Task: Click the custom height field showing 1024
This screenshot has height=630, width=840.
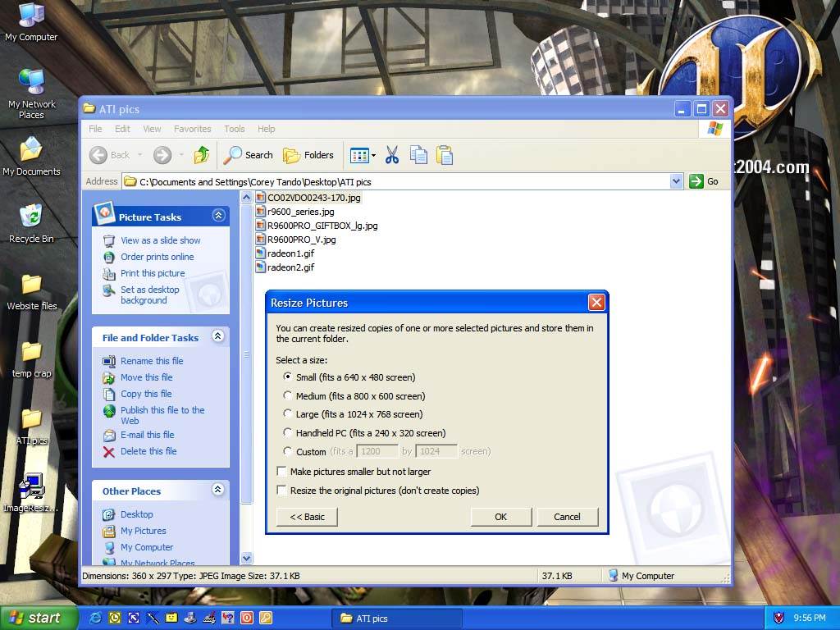Action: pos(436,452)
